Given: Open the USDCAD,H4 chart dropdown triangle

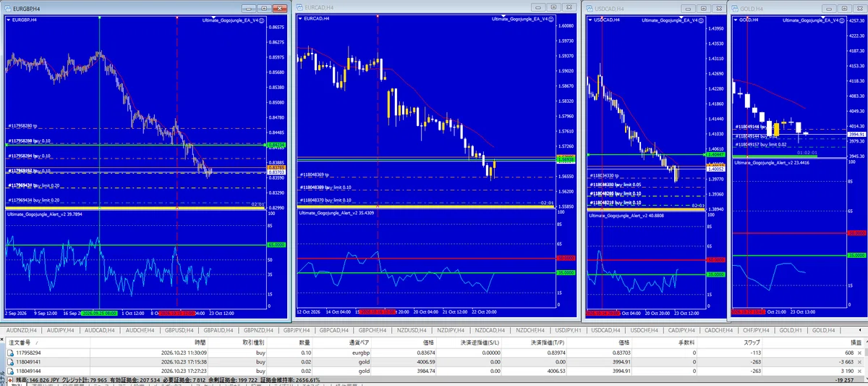Looking at the screenshot, I should (590, 20).
